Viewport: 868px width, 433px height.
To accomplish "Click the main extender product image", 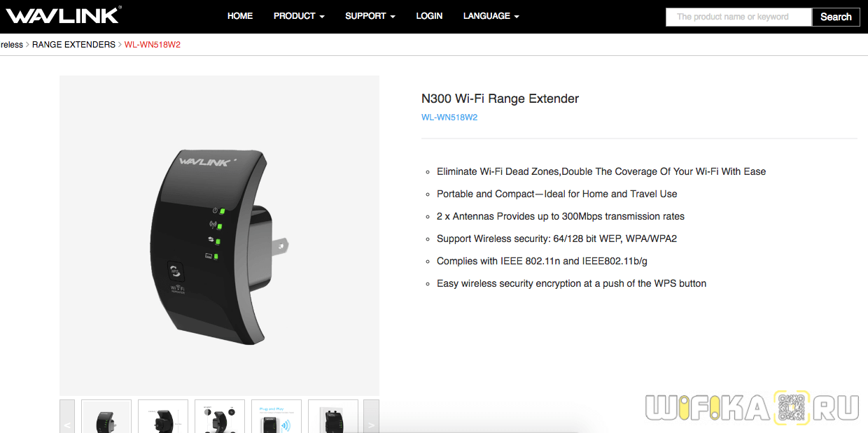I will (219, 236).
